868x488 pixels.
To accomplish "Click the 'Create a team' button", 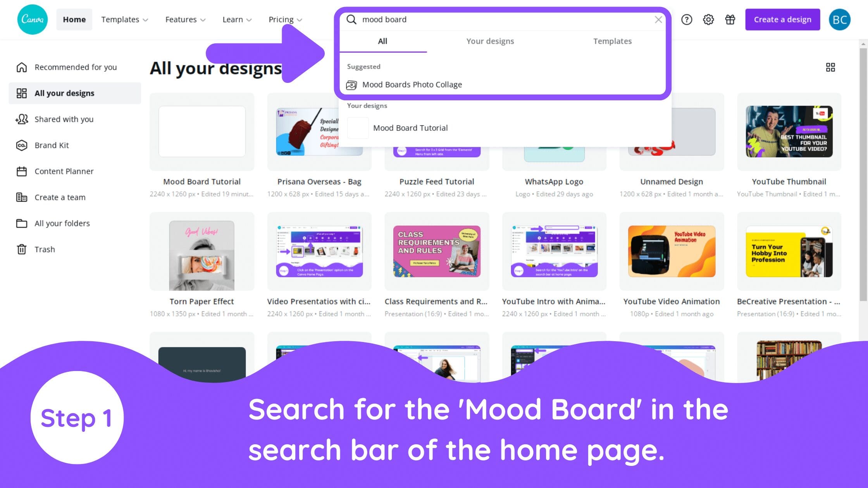I will pyautogui.click(x=60, y=197).
